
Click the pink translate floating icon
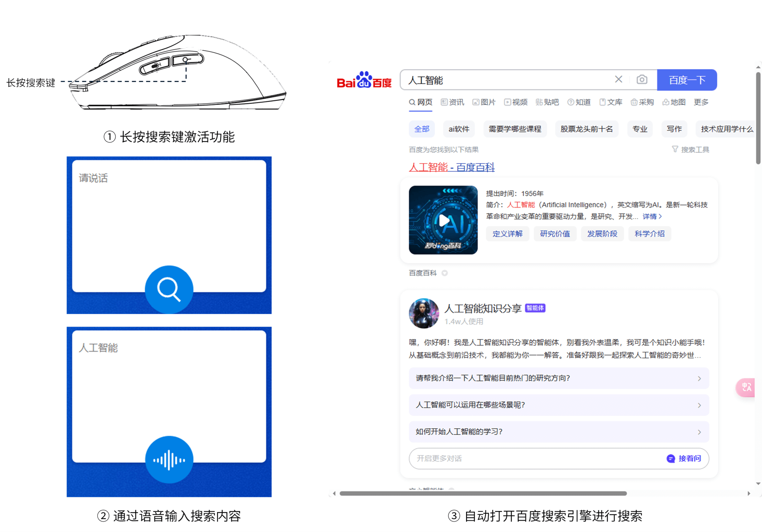pyautogui.click(x=746, y=387)
